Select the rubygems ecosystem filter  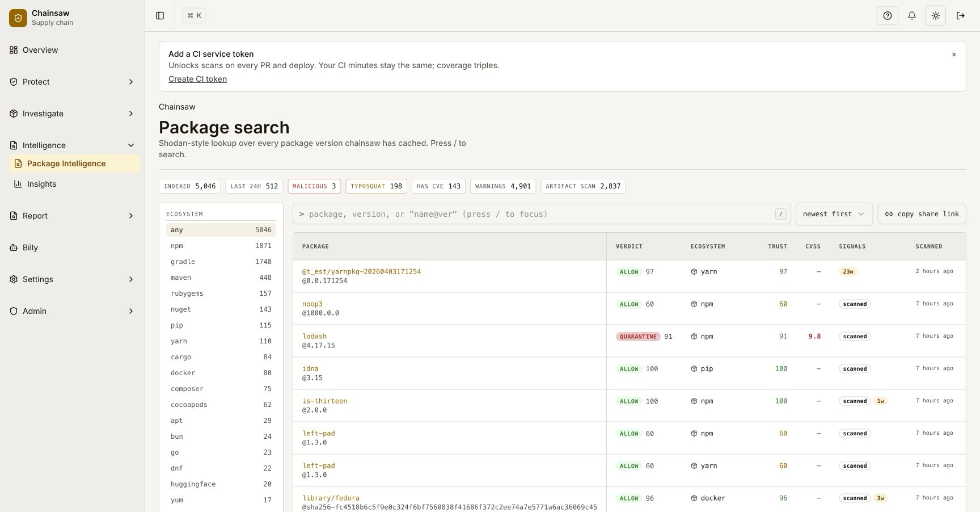pos(221,293)
